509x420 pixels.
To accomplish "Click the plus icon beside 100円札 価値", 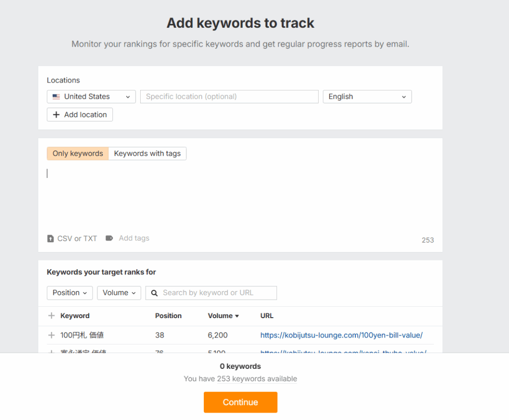I will (51, 336).
